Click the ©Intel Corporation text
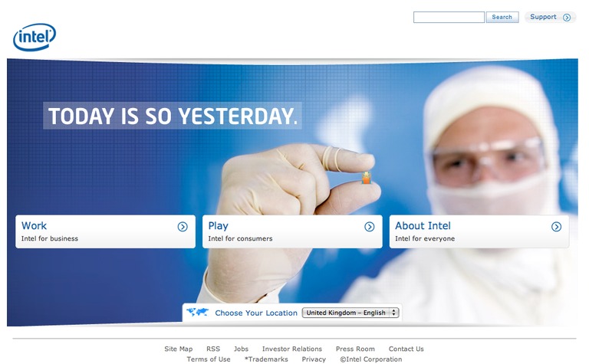589x364 pixels. pos(370,359)
